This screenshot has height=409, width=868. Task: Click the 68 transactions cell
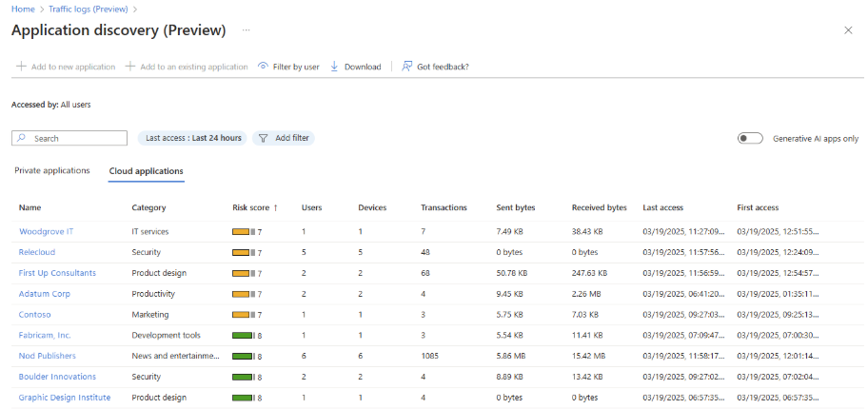tap(425, 273)
